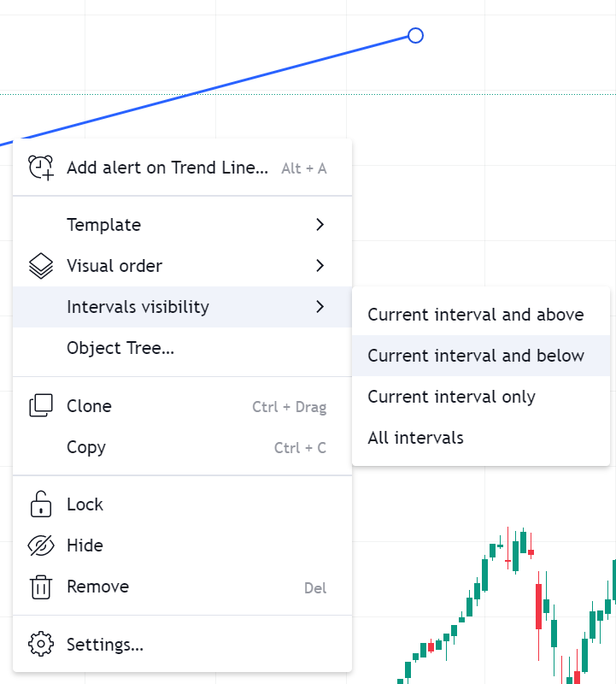Click the Settings gear icon
This screenshot has height=684, width=616.
(x=41, y=645)
